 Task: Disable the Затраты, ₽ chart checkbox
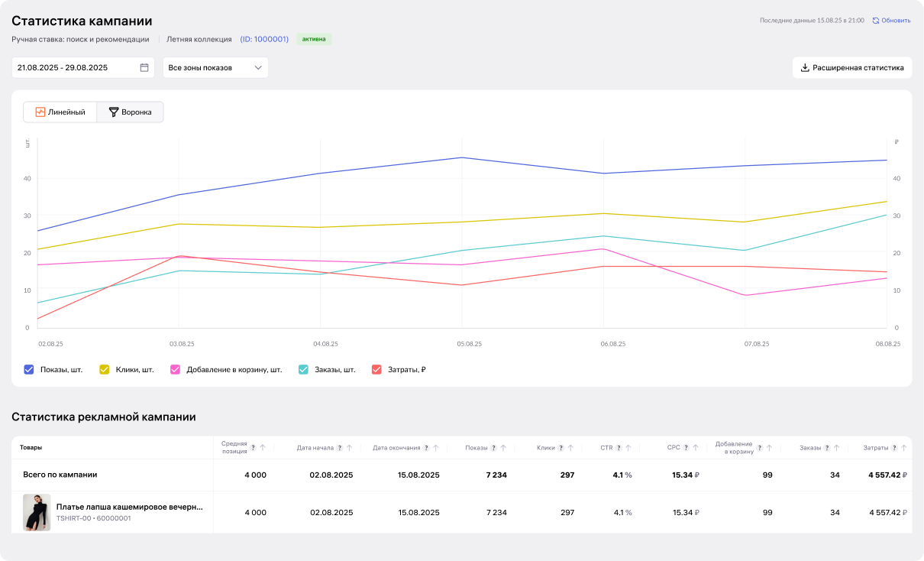point(376,370)
